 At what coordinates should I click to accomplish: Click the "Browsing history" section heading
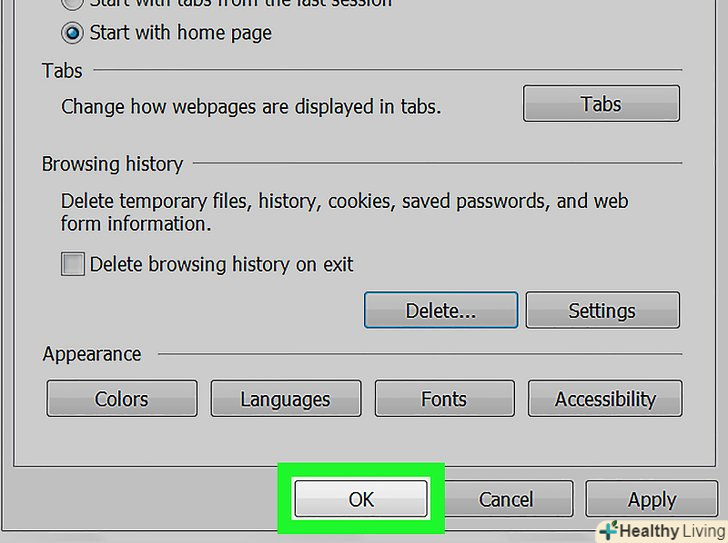coord(112,164)
